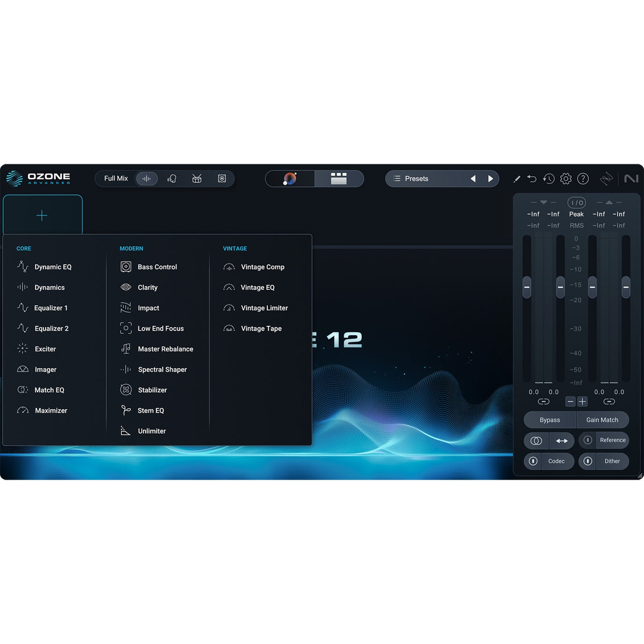Choose the Exciter module
Viewport: 644px width, 644px height.
36,349
